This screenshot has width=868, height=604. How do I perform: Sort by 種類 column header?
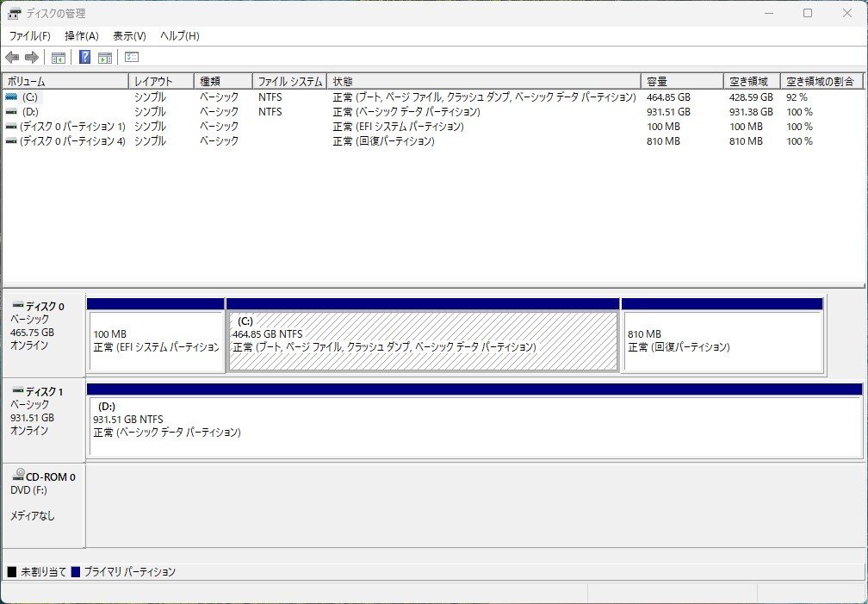223,82
